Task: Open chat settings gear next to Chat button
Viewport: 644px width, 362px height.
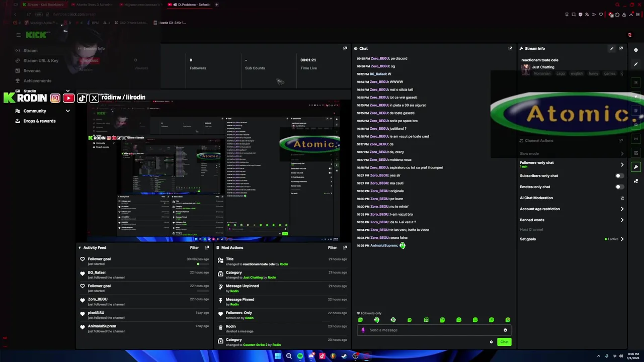Action: 491,342
